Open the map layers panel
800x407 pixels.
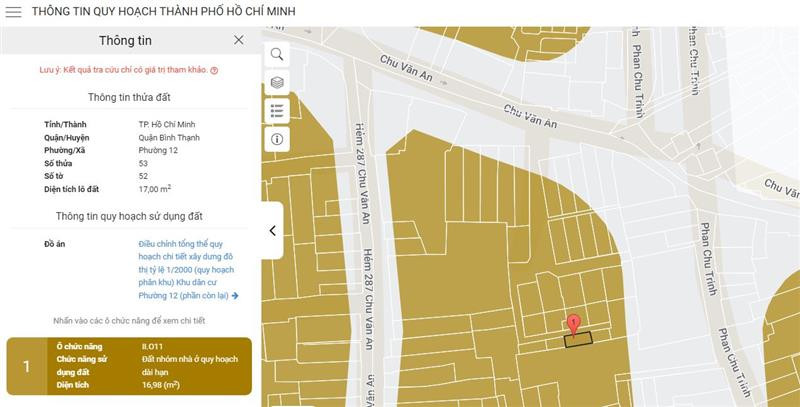(x=277, y=82)
